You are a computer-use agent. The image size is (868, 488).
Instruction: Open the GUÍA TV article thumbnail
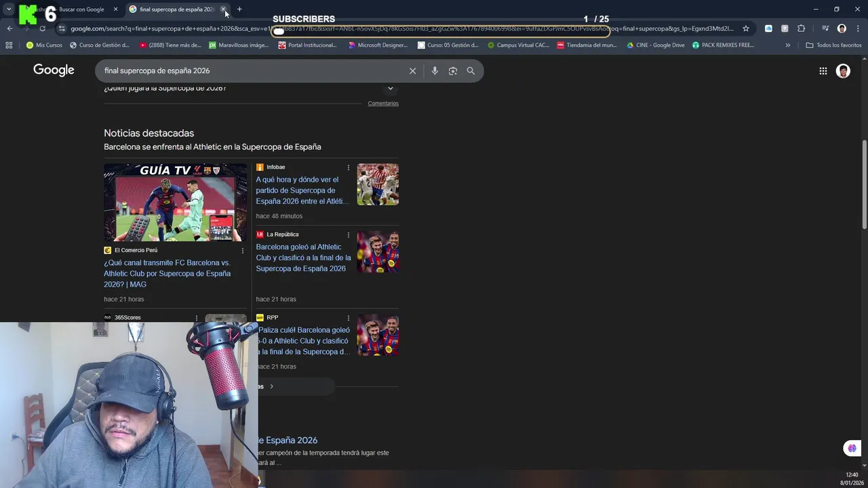176,202
